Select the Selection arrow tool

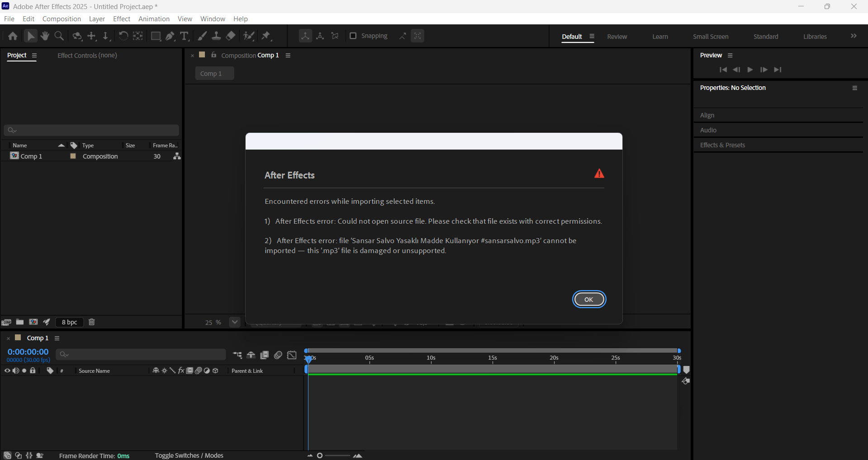click(31, 36)
